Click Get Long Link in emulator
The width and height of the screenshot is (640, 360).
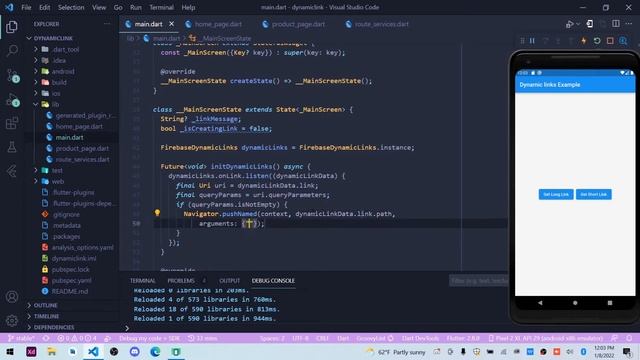click(x=556, y=194)
